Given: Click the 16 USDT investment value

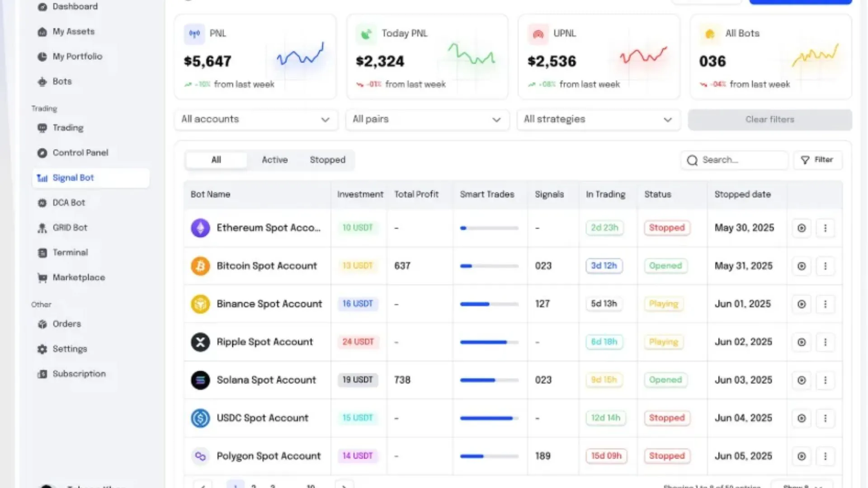Looking at the screenshot, I should 358,304.
